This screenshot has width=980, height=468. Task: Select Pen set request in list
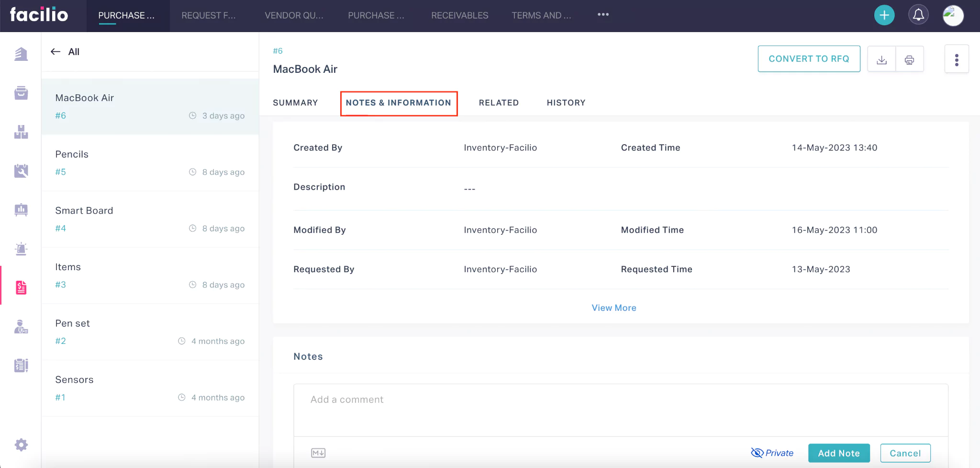coord(150,332)
